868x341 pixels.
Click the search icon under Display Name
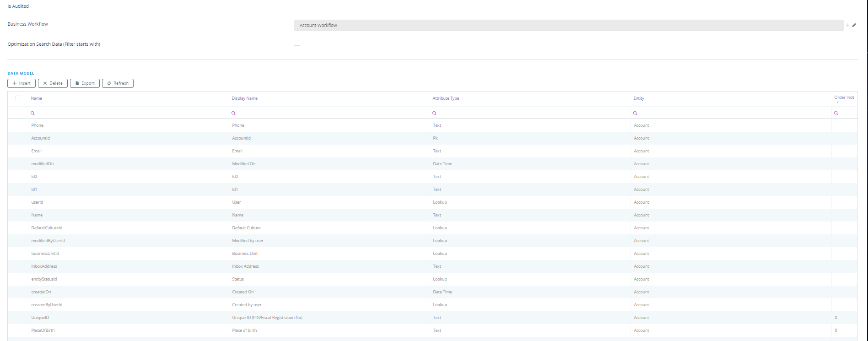click(233, 113)
